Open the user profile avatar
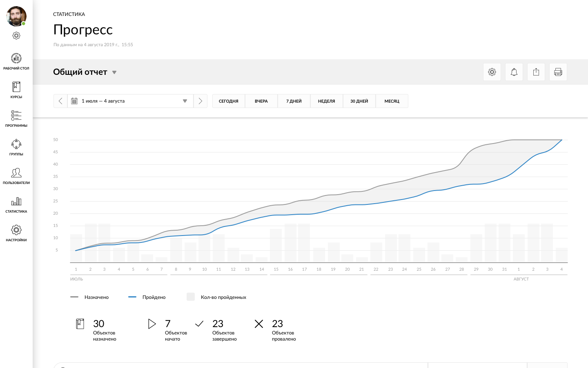Viewport: 588px width, 368px height. tap(16, 16)
